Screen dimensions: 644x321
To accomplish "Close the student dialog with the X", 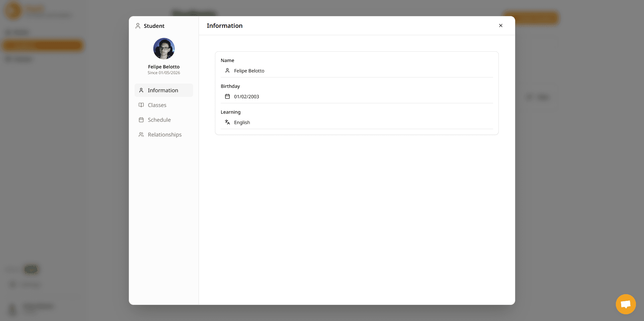I will coord(501,25).
